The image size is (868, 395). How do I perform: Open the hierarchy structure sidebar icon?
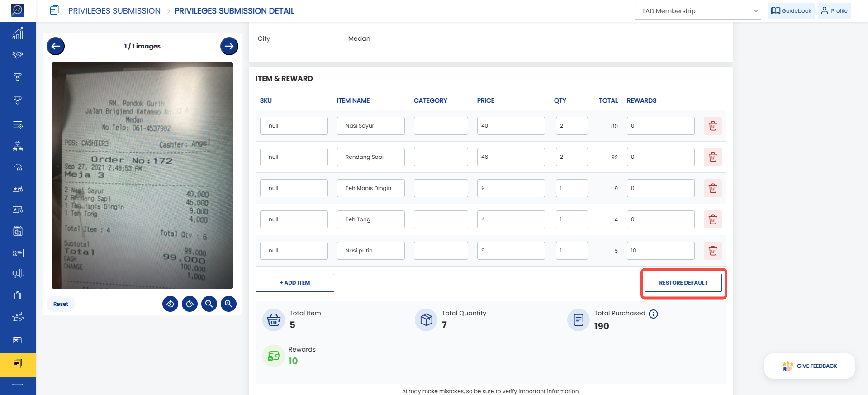[18, 146]
